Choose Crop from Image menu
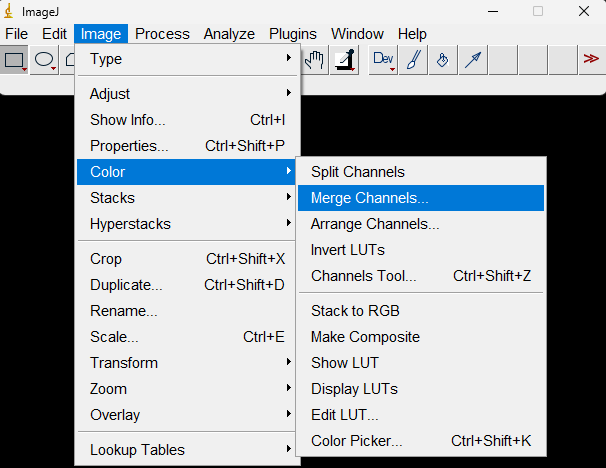Image resolution: width=606 pixels, height=468 pixels. pyautogui.click(x=187, y=259)
